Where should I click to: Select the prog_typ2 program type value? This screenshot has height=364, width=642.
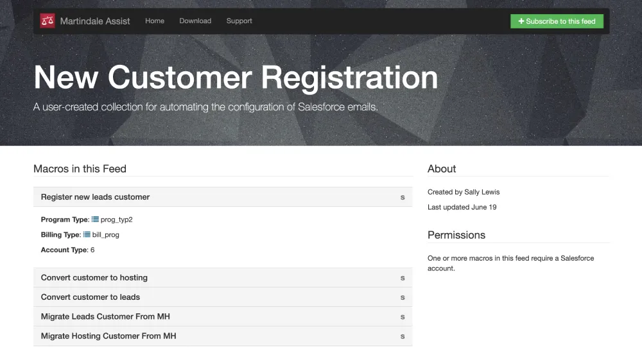pos(117,220)
